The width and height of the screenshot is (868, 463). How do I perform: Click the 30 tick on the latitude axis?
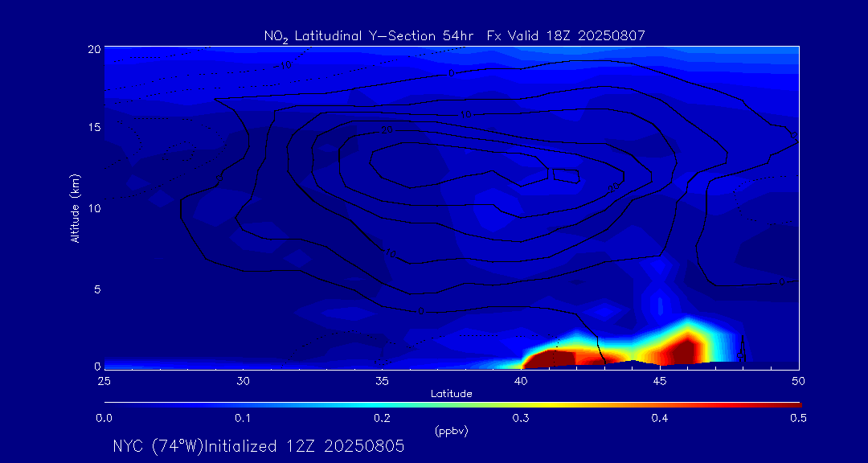click(243, 380)
